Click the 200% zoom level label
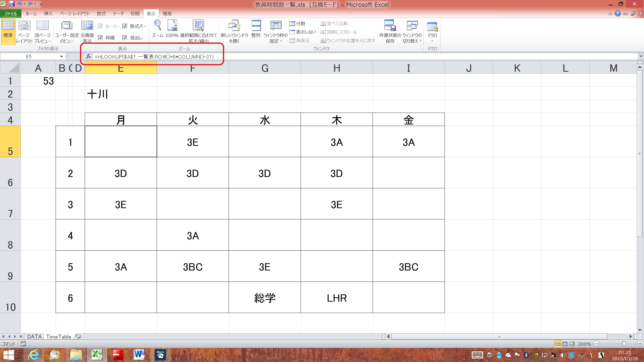 click(584, 344)
